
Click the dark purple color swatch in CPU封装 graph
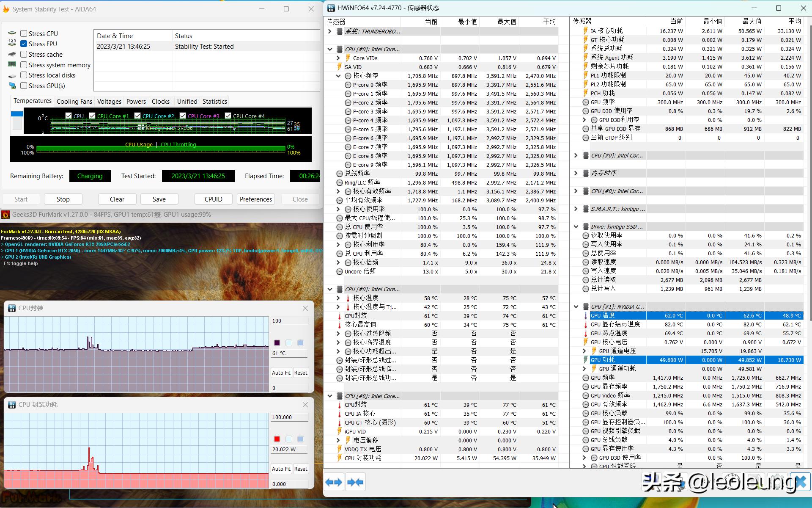(277, 343)
